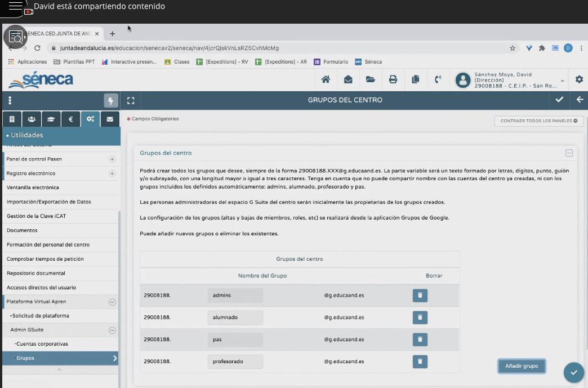Image resolution: width=588 pixels, height=388 pixels.
Task: Select the euro tab in sidebar
Action: coord(70,119)
